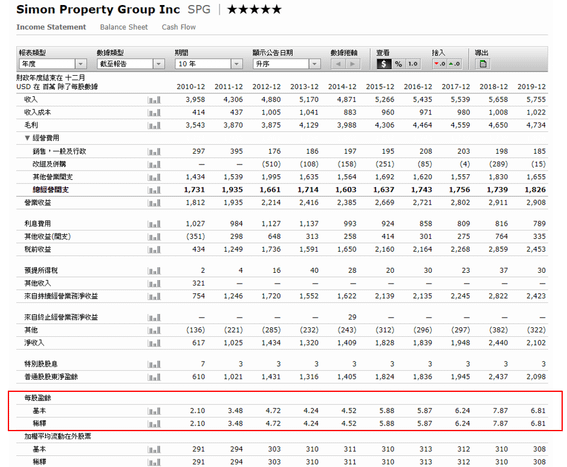Open chart icon for 加權平均 稀釋 shares row
The height and width of the screenshot is (467, 567).
154,462
